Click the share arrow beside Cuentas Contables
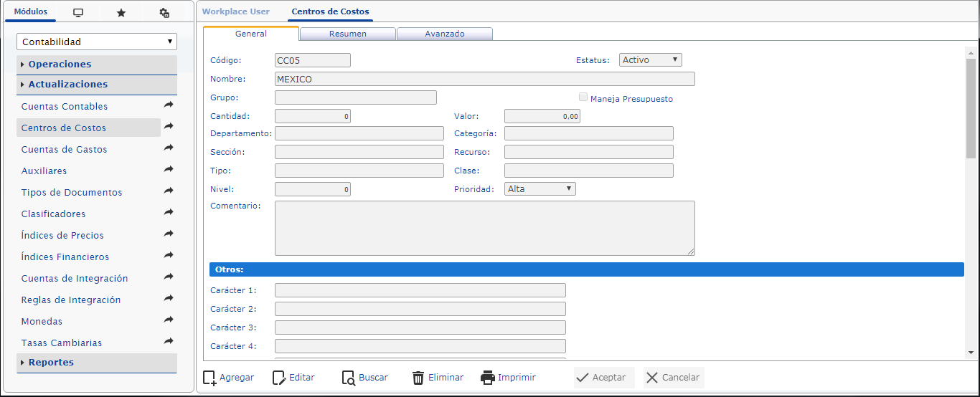The width and height of the screenshot is (980, 397). pos(169,105)
